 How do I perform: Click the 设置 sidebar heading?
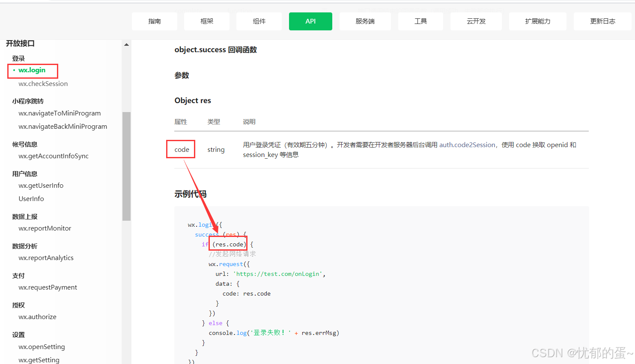tap(18, 335)
